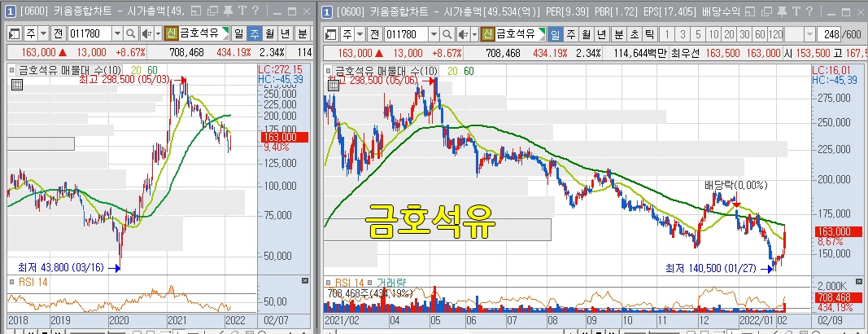Open speaker options arrow in right window
This screenshot has height=334, width=868.
click(473, 34)
